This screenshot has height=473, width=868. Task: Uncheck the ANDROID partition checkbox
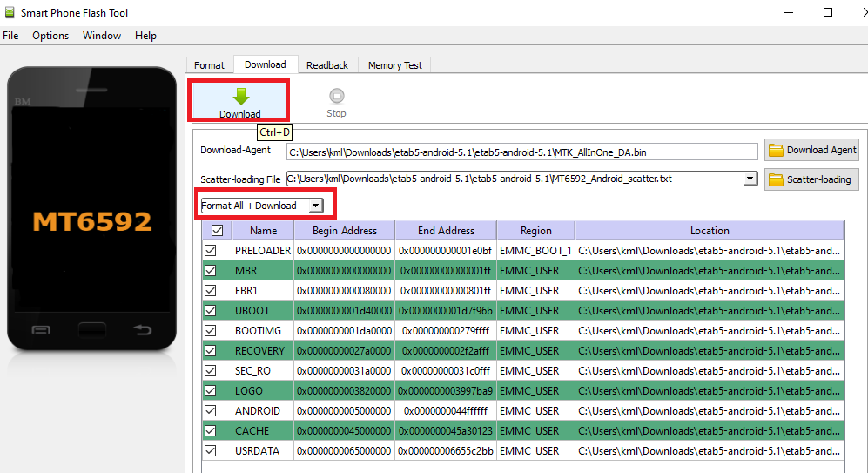click(x=211, y=410)
